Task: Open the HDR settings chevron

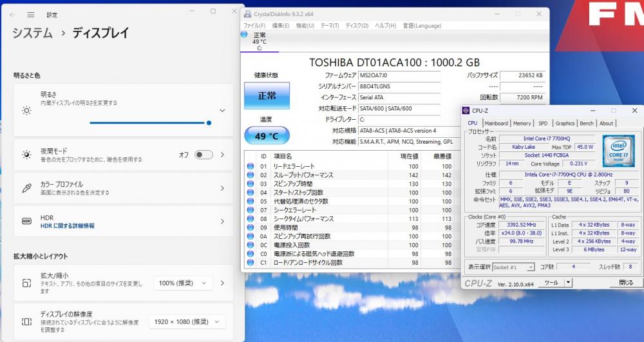Action: click(222, 222)
